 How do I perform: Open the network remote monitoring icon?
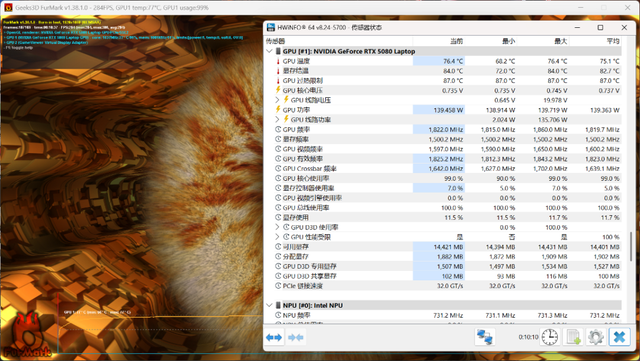click(485, 337)
